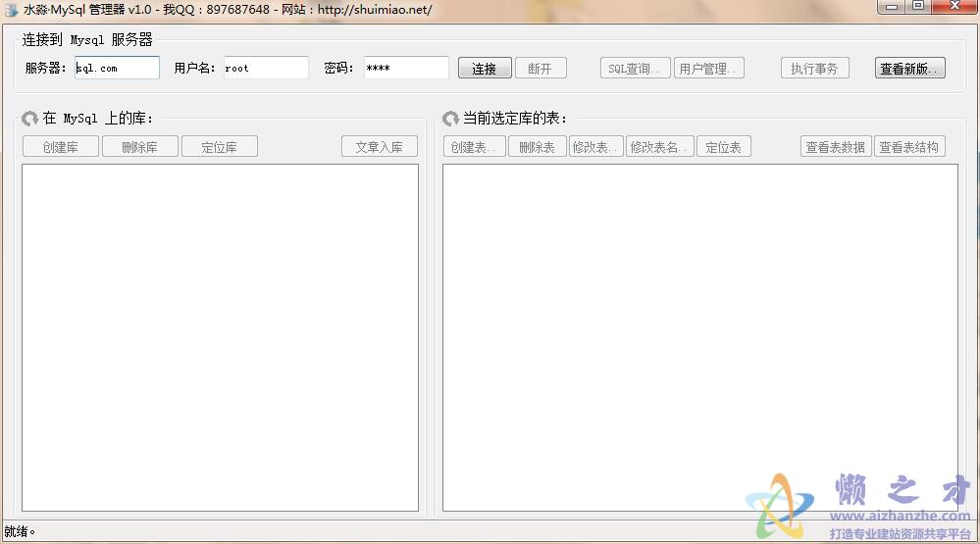The width and height of the screenshot is (980, 544).
Task: Click inside the database list box
Action: pos(220,337)
